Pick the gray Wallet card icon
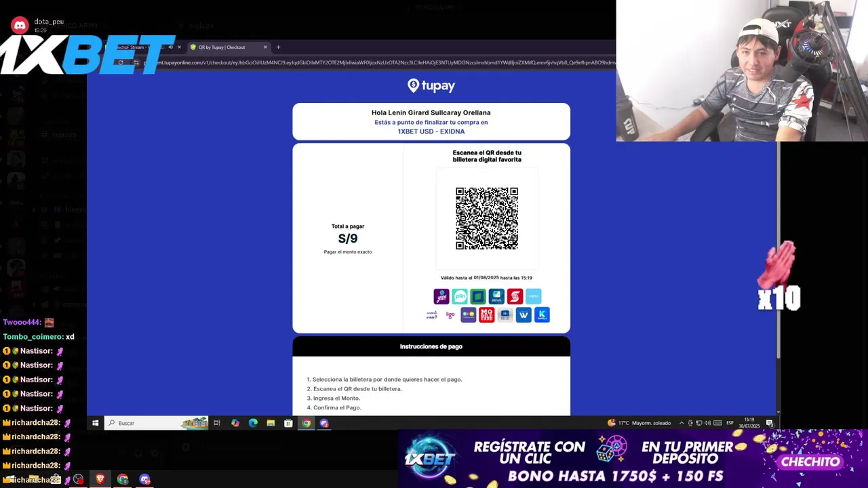Viewport: 868px width, 488px height. pos(505,314)
